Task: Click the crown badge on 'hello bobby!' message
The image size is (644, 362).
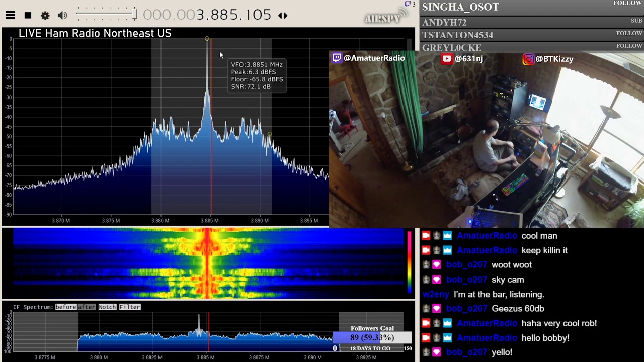Action: point(447,338)
